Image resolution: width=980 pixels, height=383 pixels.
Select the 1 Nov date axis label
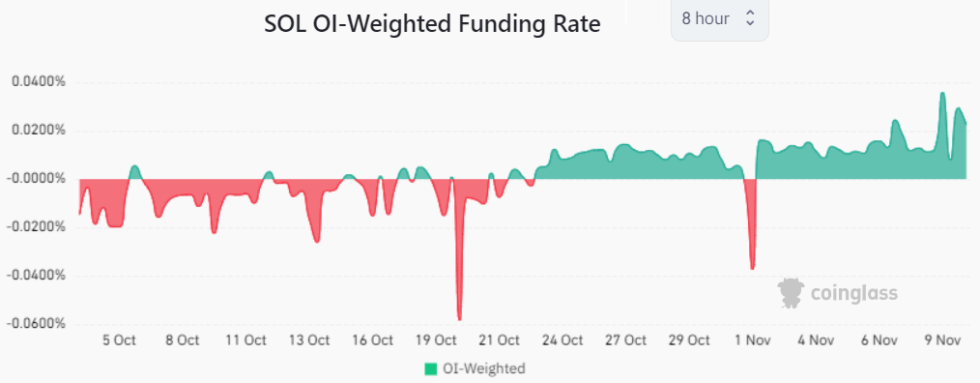(752, 339)
